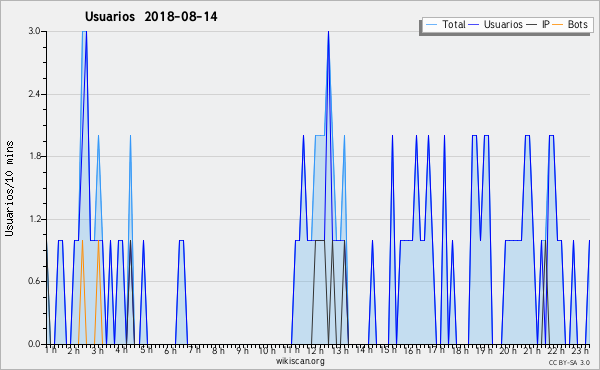Click the '16 h' x-axis label
This screenshot has height=370, width=600.
click(x=412, y=350)
